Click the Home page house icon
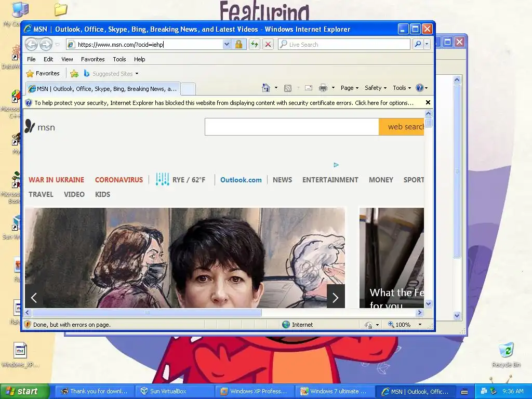This screenshot has width=532, height=399. [266, 88]
